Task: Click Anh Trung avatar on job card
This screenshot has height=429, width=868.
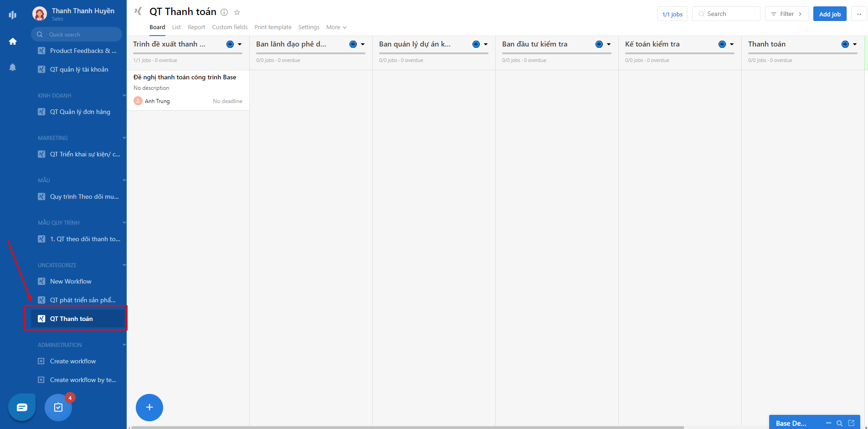Action: (138, 101)
